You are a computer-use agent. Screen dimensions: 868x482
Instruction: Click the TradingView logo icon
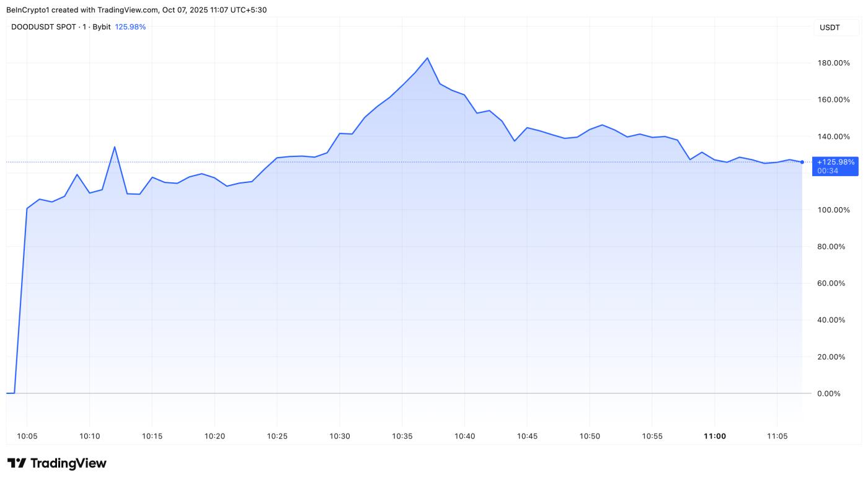(x=17, y=463)
